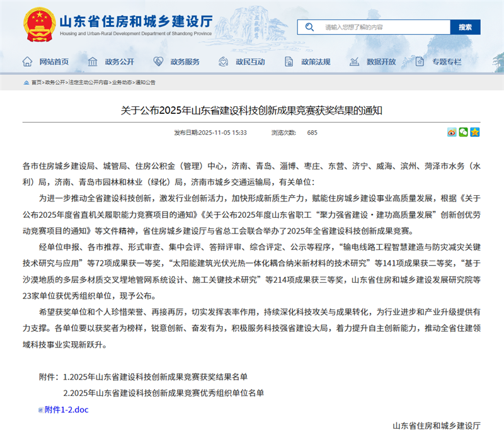Open the 政务服务 navigation menu
This screenshot has height=435, width=504.
pyautogui.click(x=184, y=61)
